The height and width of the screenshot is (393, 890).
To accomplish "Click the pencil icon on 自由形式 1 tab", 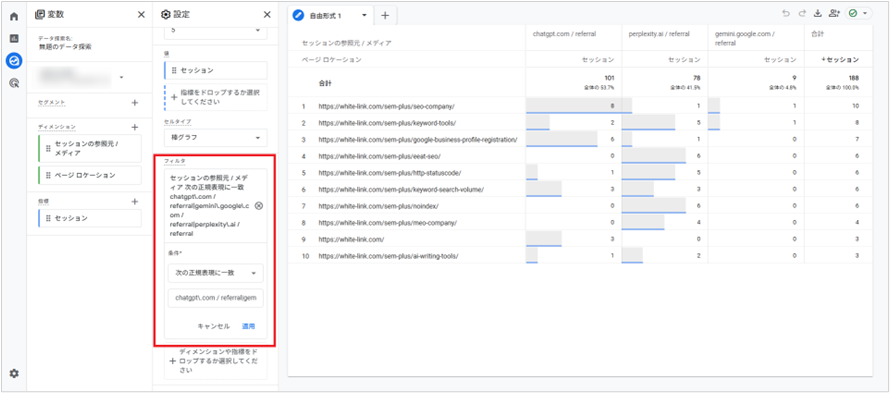I will click(299, 16).
